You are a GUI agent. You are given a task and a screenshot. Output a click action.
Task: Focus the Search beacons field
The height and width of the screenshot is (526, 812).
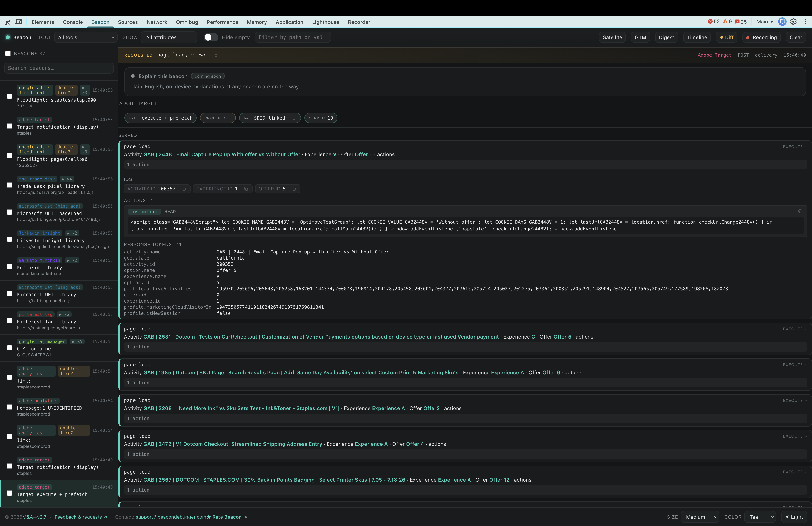59,68
